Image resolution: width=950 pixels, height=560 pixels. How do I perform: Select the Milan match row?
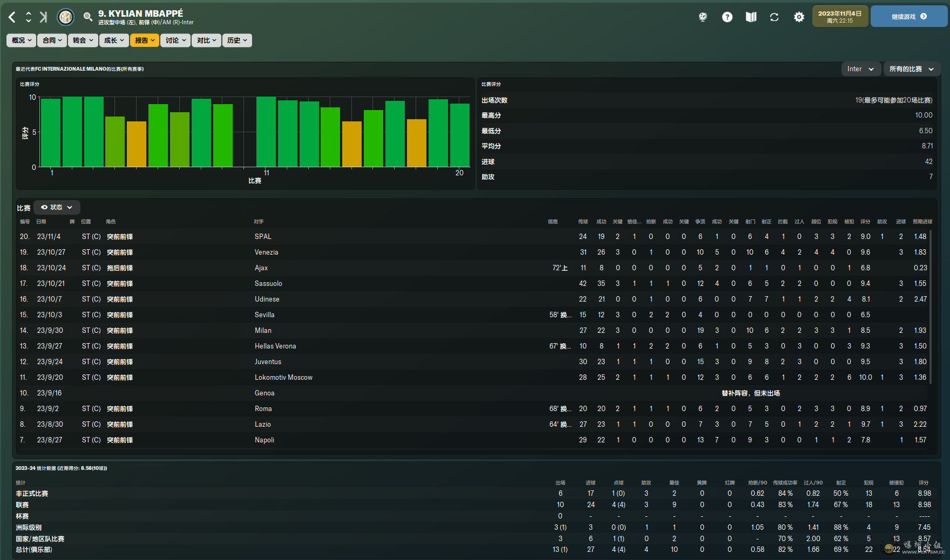473,331
